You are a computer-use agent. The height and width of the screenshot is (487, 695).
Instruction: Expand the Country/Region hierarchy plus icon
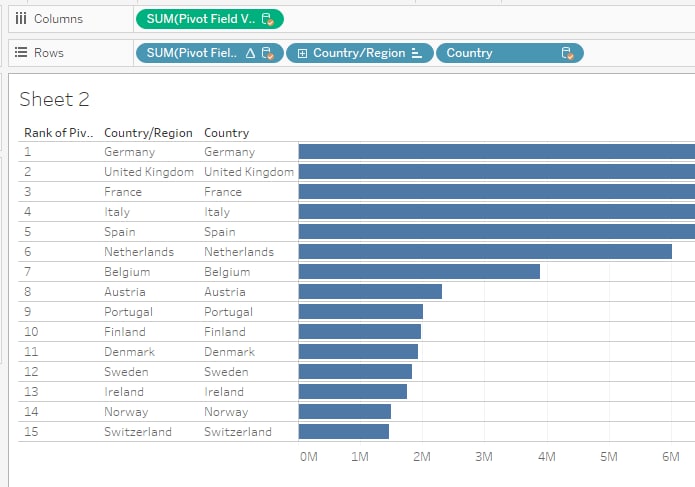tap(302, 53)
